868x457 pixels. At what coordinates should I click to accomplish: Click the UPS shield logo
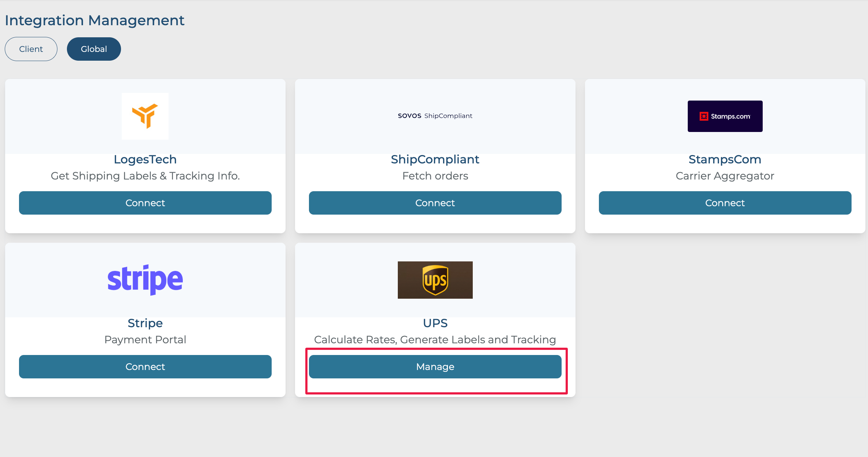pyautogui.click(x=435, y=280)
